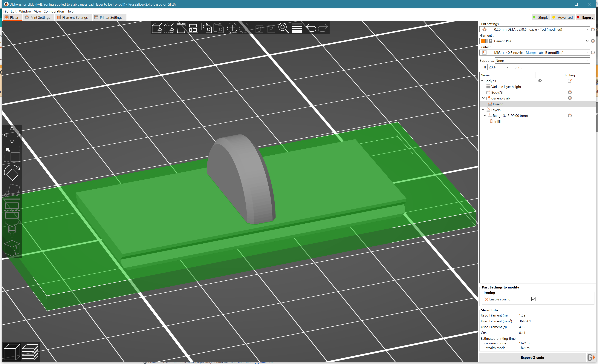Activate the Rotate tool on the left
This screenshot has height=364, width=598.
coord(12,173)
